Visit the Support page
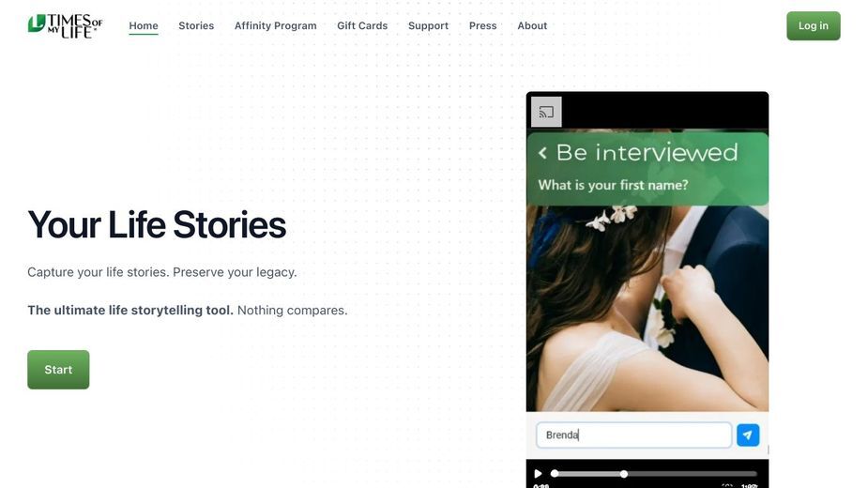868x488 pixels. pos(428,25)
